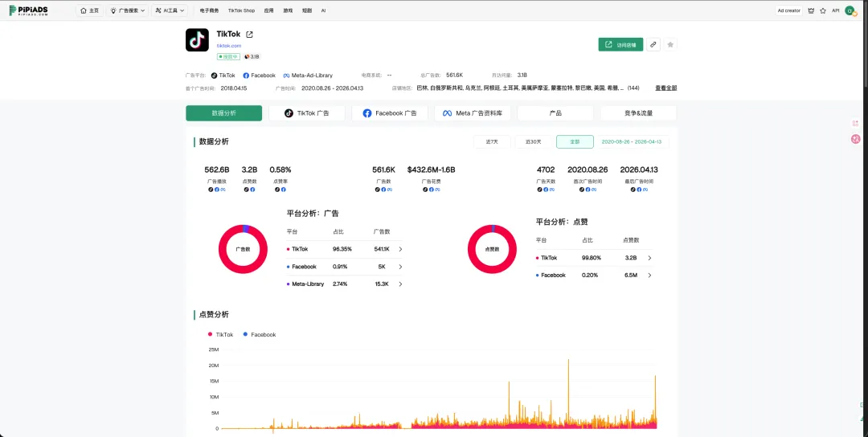Open the API link in header

(x=836, y=10)
